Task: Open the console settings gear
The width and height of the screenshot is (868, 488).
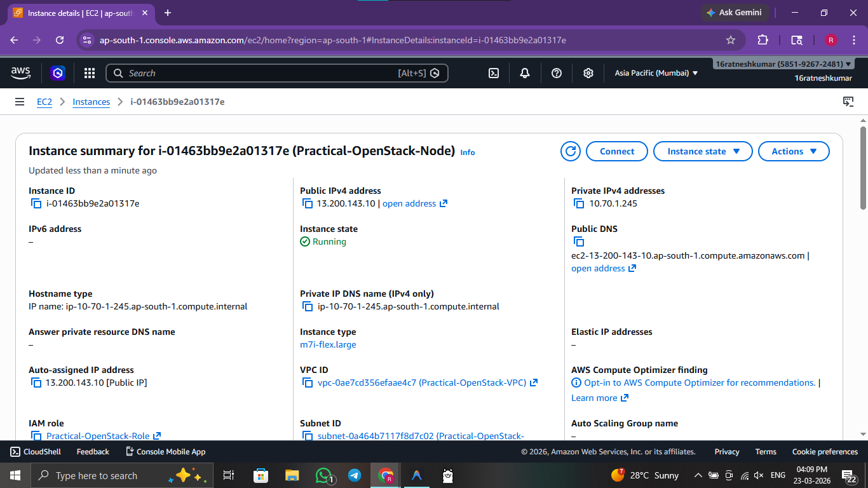Action: coord(588,73)
